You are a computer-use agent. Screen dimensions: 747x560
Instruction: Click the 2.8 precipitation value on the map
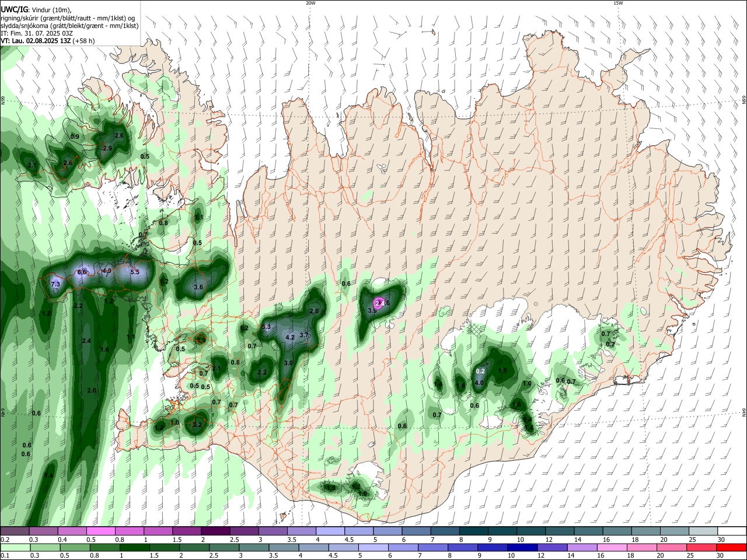point(314,311)
